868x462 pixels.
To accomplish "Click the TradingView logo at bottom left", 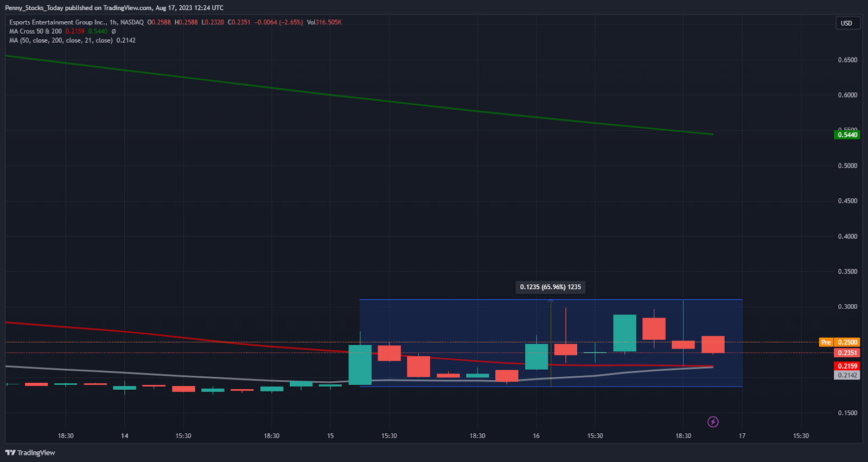I will coord(30,453).
